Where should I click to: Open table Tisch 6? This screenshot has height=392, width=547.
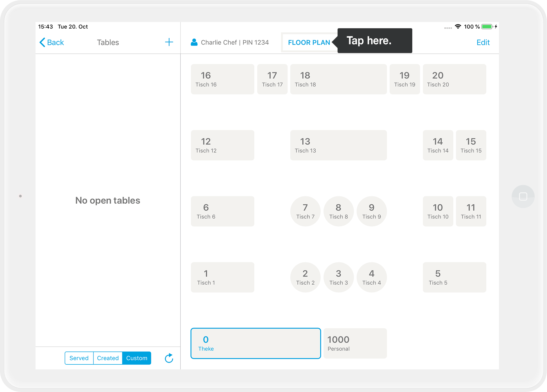(223, 211)
